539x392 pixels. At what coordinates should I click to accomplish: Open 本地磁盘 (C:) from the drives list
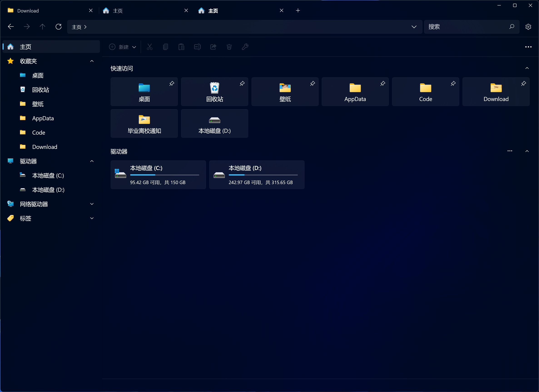(x=158, y=175)
